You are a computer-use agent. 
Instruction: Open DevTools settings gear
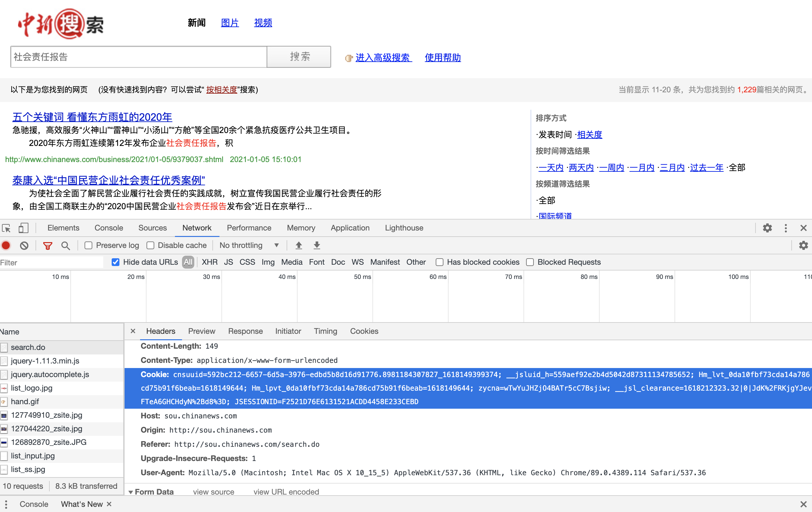[767, 228]
